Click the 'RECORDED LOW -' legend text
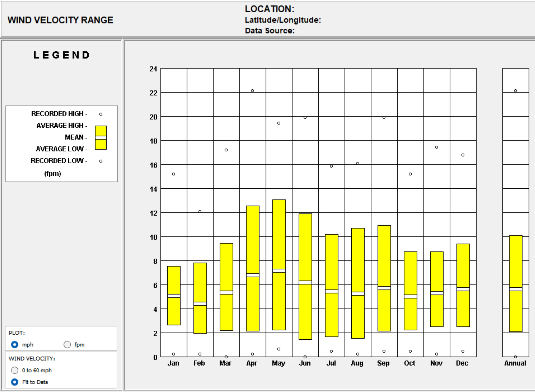This screenshot has width=535, height=392. click(59, 161)
